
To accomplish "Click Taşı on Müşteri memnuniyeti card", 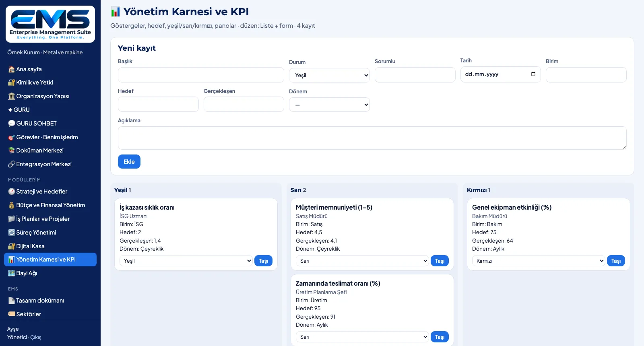I will (x=440, y=261).
